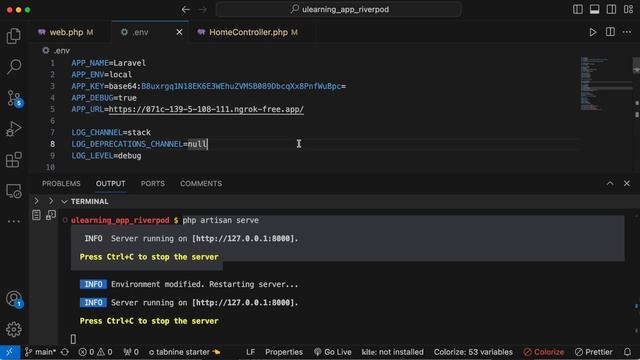640x360 pixels.
Task: Synchronize changes using the status bar sync icon
Action: (x=65, y=352)
